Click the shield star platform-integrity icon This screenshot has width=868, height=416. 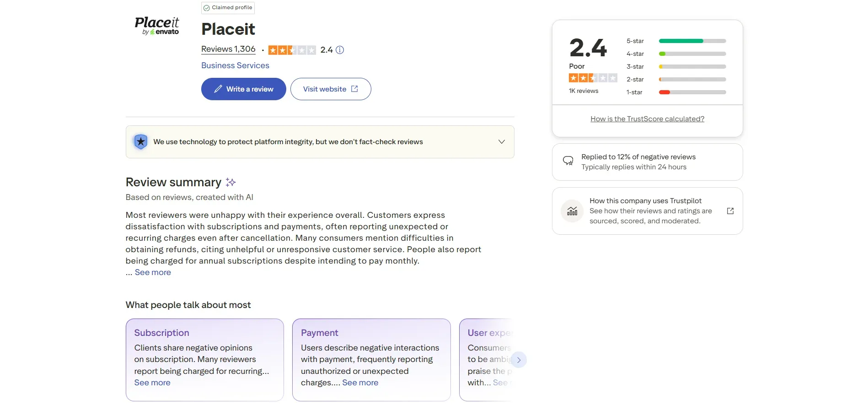click(x=140, y=141)
